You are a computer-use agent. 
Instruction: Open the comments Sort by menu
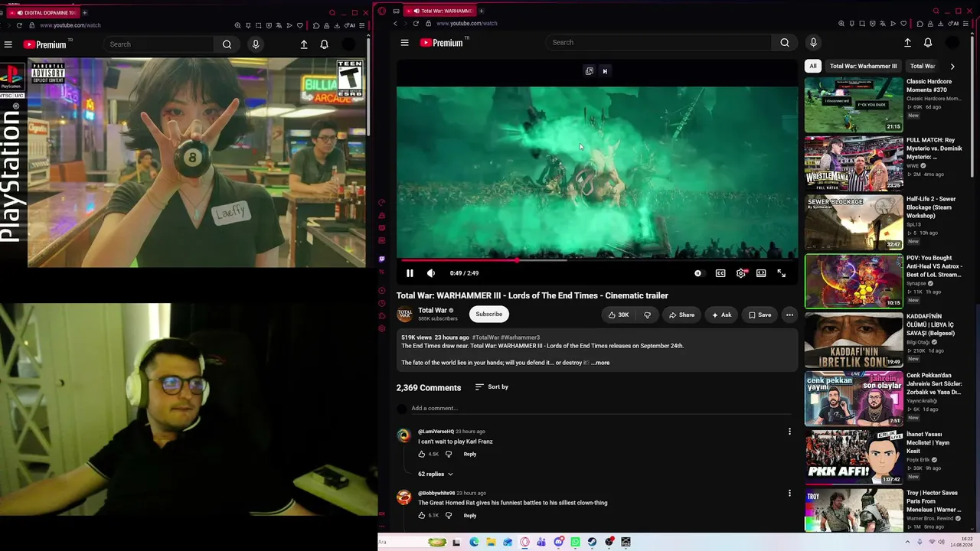pos(492,386)
